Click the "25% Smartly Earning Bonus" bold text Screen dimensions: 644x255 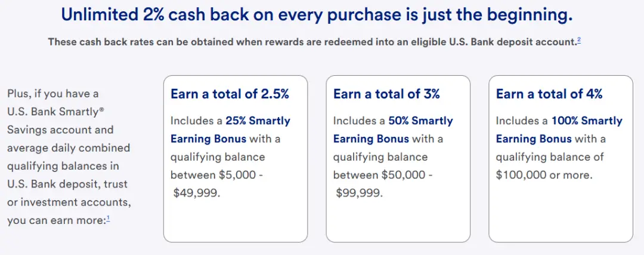click(258, 121)
